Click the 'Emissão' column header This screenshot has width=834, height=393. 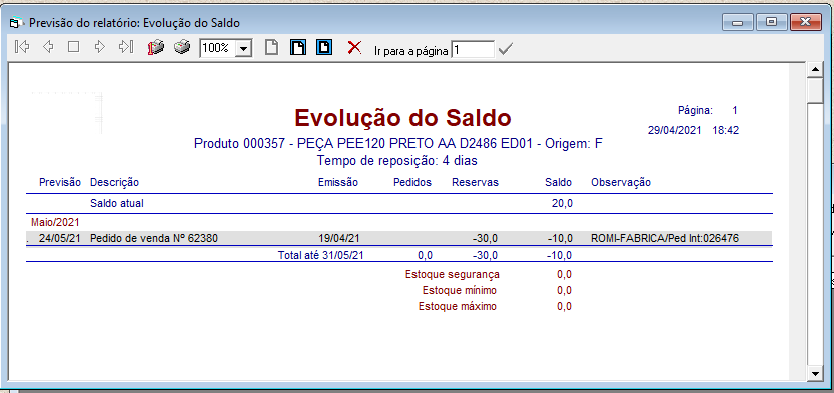[x=338, y=182]
